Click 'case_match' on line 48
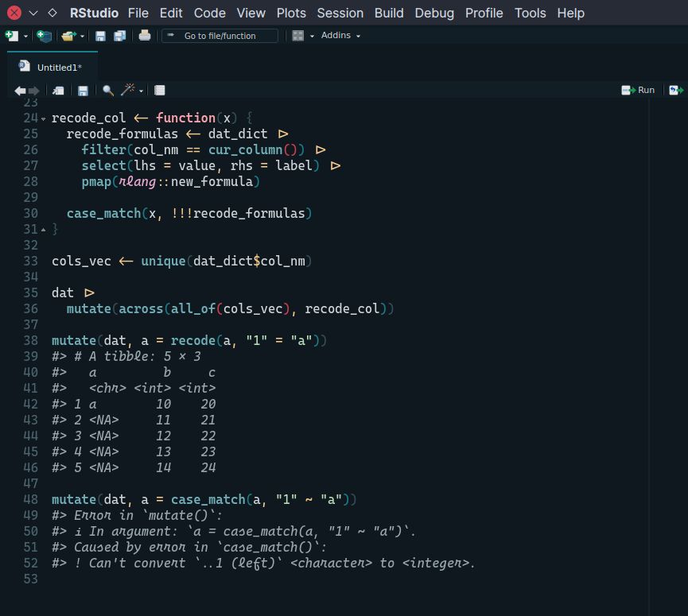Viewport: 688px width, 616px height. tap(208, 500)
